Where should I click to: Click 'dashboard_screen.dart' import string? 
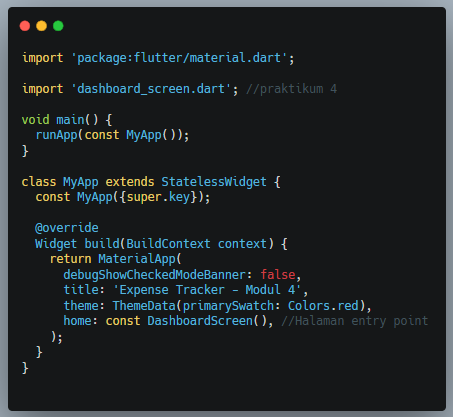point(151,89)
